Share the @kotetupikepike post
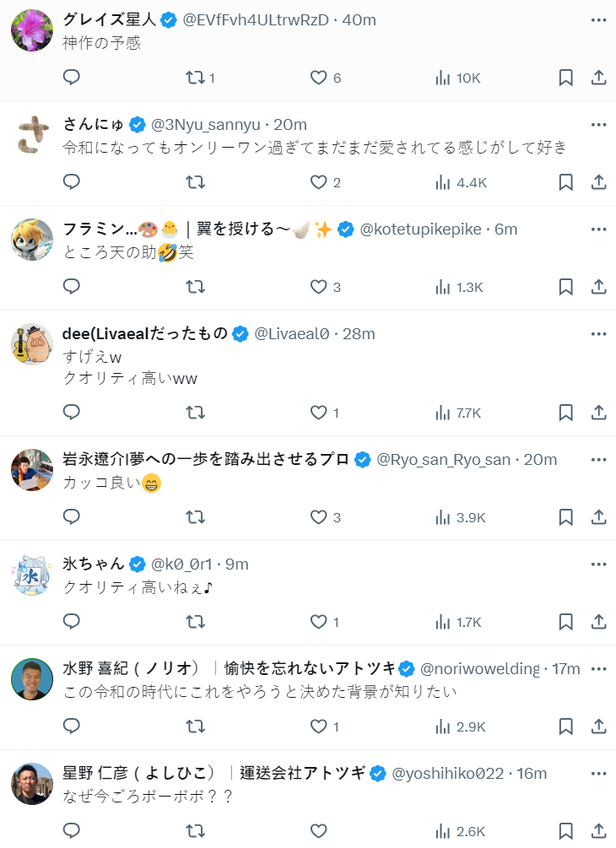 click(598, 287)
